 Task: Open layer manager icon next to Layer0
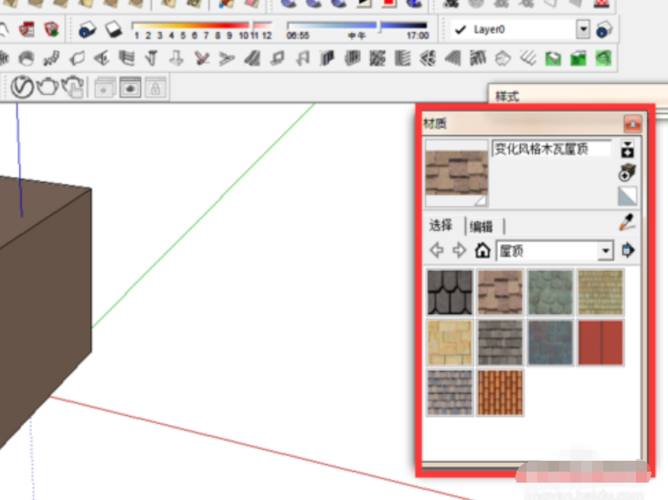tap(604, 30)
